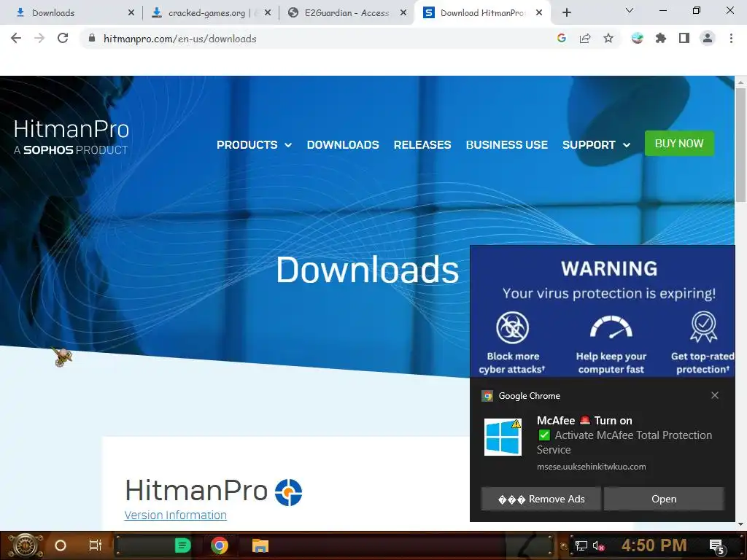Click the msese.uuksehinkitwkuo.com source text
Image resolution: width=747 pixels, height=560 pixels.
591,467
